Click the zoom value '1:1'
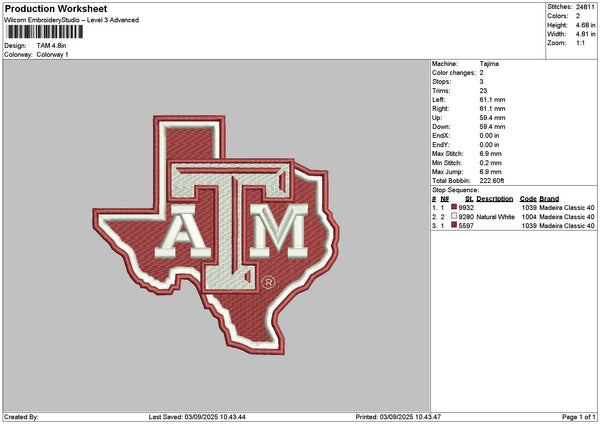This screenshot has width=600, height=424. 580,43
